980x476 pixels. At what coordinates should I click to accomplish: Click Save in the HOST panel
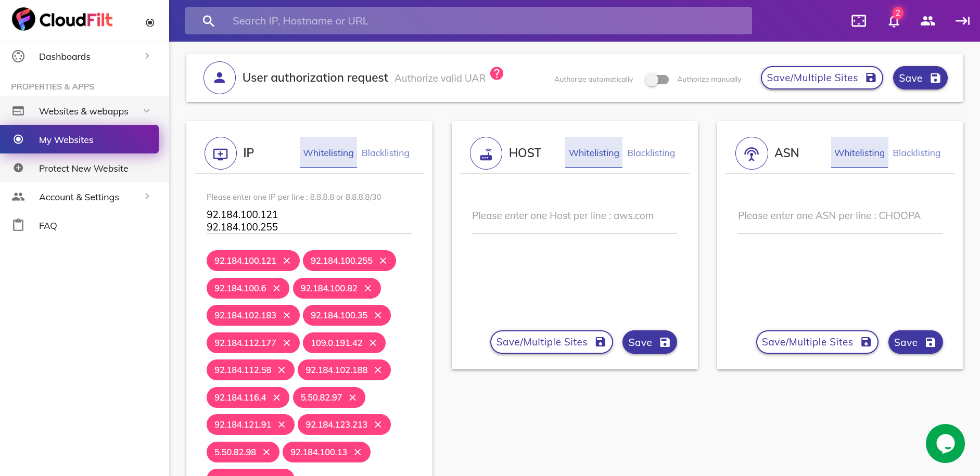tap(649, 342)
